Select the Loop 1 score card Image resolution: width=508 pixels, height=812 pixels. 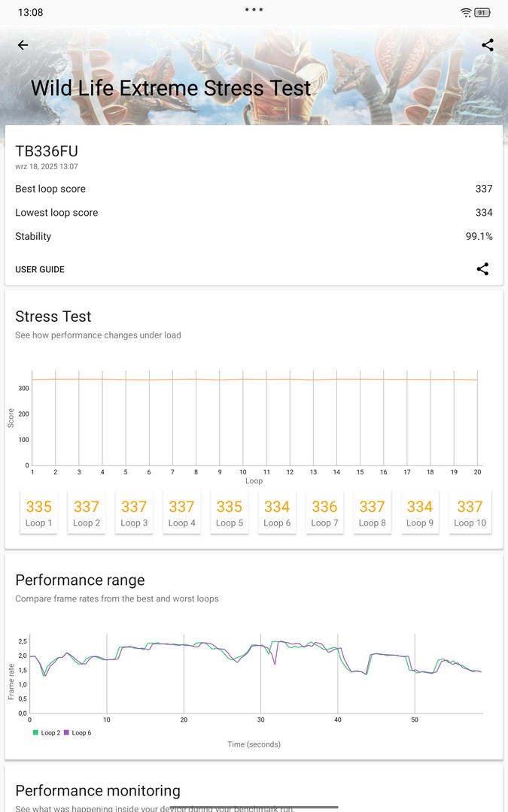(x=39, y=513)
